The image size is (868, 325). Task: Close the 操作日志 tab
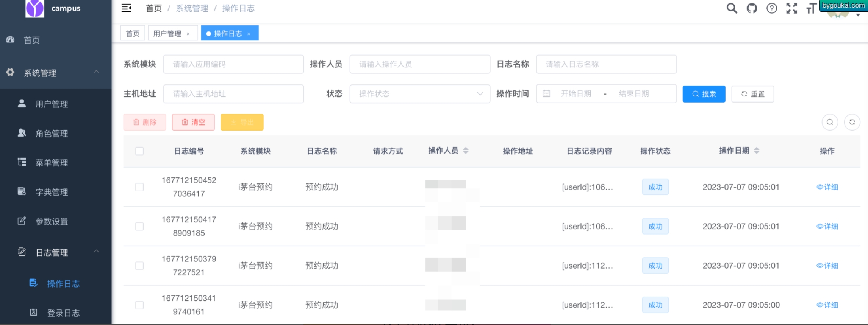click(249, 34)
